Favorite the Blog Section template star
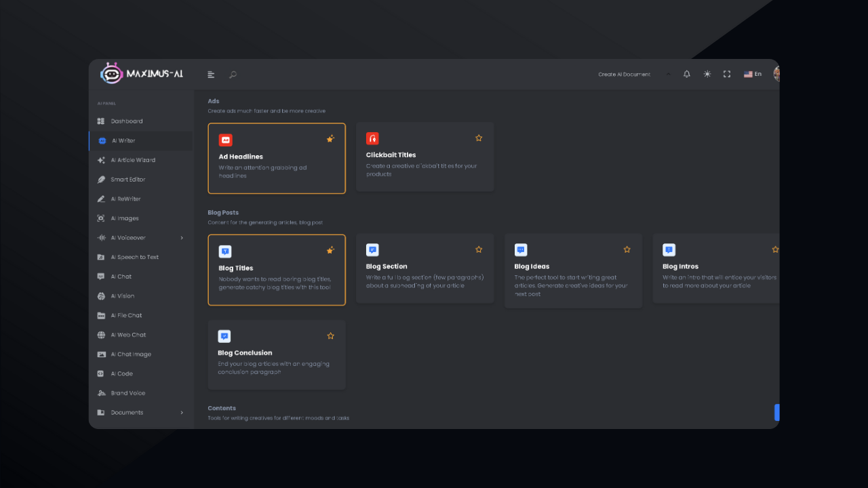 coord(478,249)
